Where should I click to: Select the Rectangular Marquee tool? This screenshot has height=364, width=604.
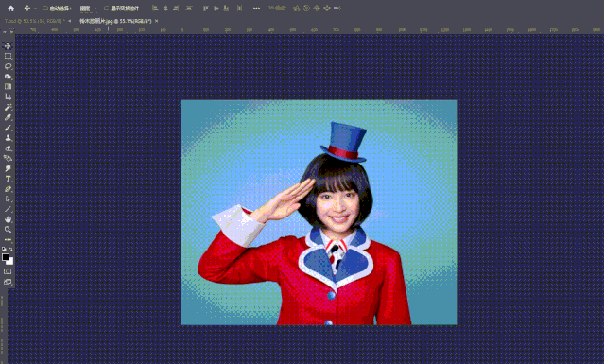pos(8,56)
